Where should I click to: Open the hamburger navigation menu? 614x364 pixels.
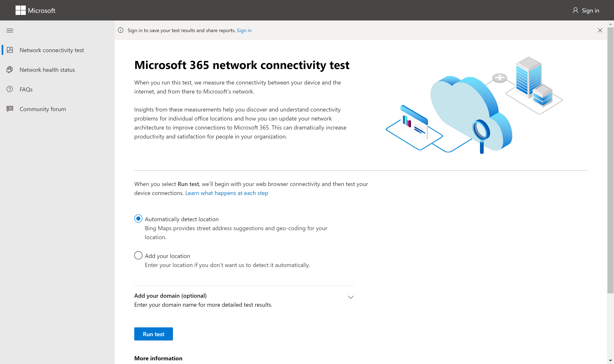[10, 30]
